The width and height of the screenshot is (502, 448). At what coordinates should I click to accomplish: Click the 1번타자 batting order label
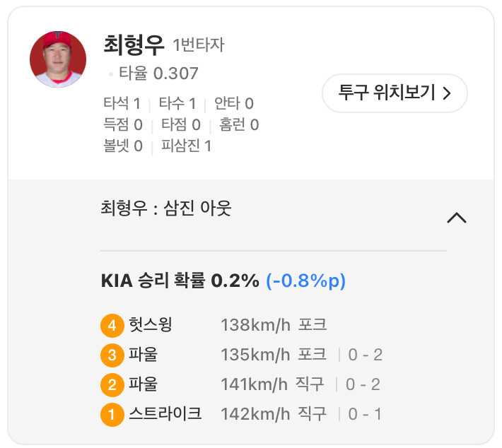[x=199, y=45]
